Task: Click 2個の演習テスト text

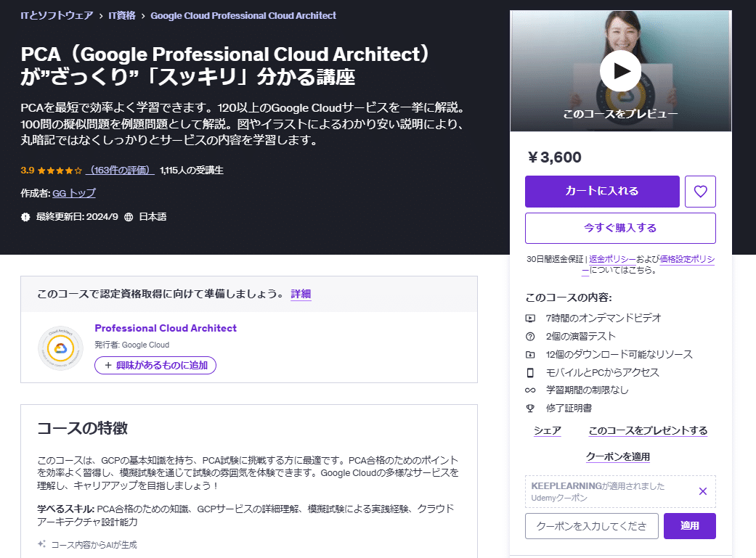Action: [580, 337]
